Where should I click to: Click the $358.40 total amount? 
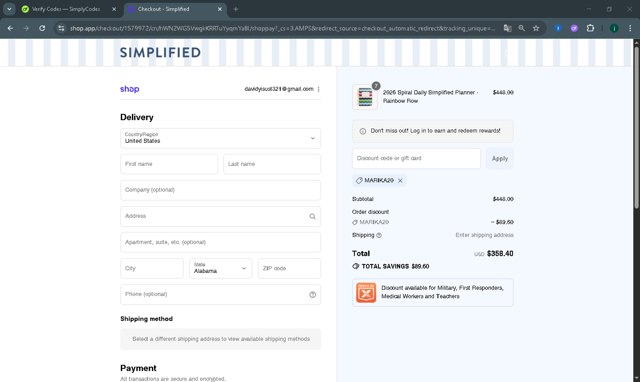click(x=500, y=253)
